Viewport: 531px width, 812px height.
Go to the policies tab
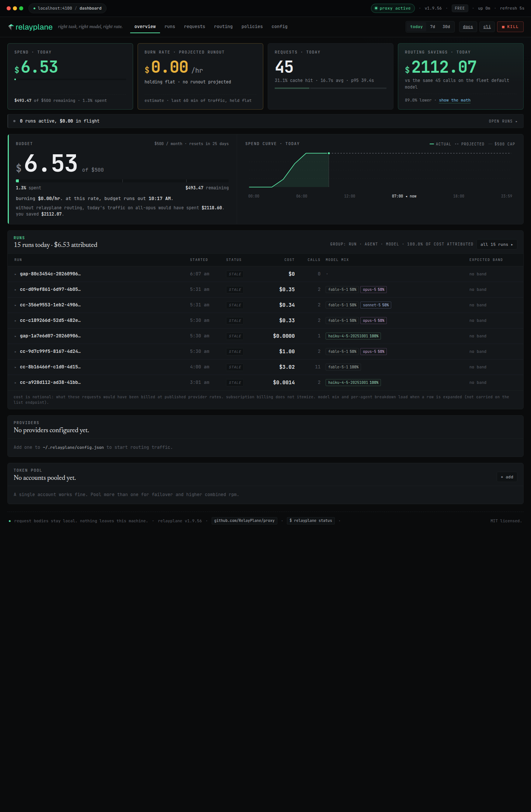252,27
